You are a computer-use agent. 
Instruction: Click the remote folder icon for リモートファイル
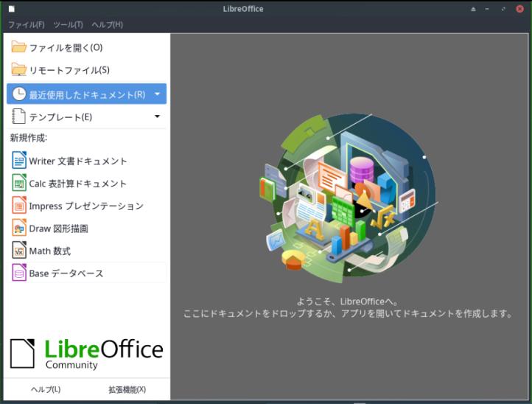coord(18,69)
